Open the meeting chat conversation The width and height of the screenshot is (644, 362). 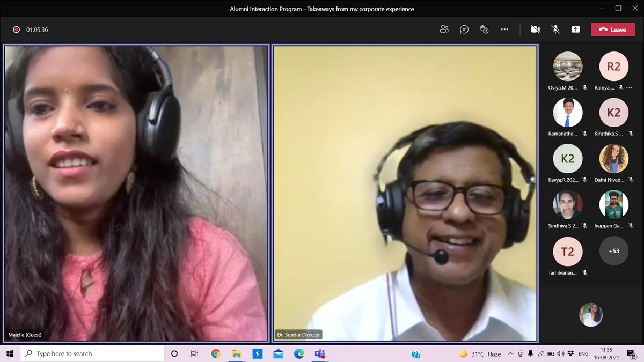pyautogui.click(x=464, y=29)
